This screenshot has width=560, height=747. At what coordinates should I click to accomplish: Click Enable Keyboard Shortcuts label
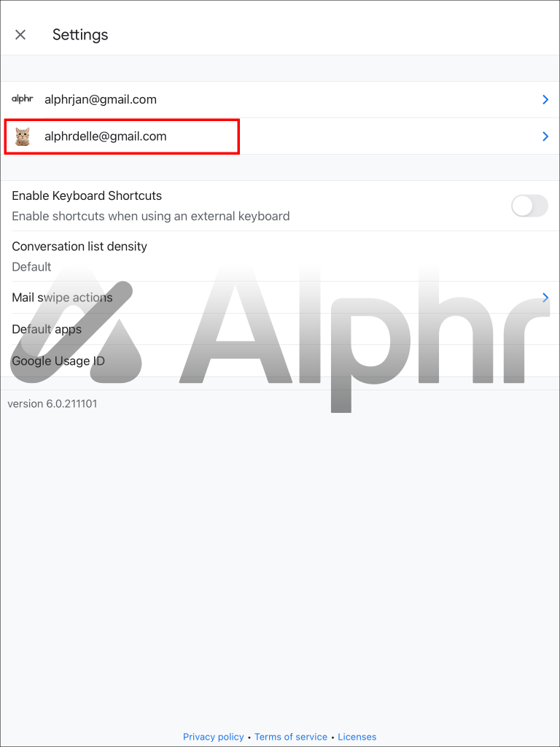coord(87,196)
